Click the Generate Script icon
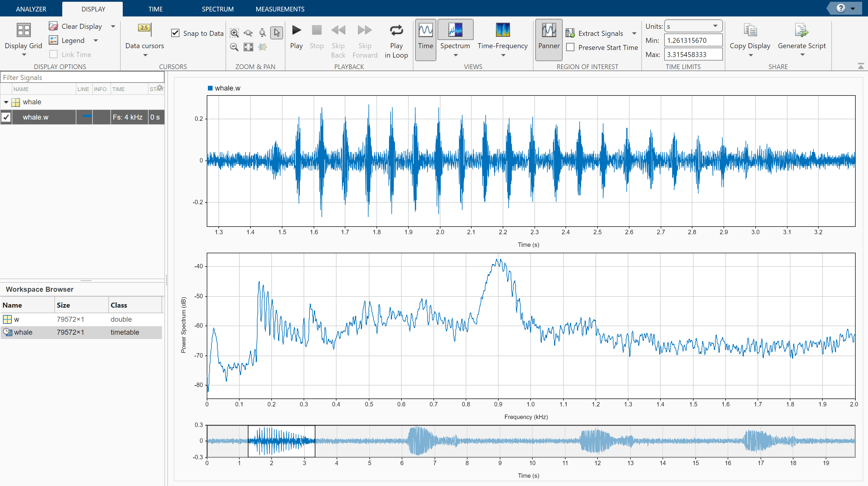Image resolution: width=868 pixels, height=486 pixels. tap(801, 31)
